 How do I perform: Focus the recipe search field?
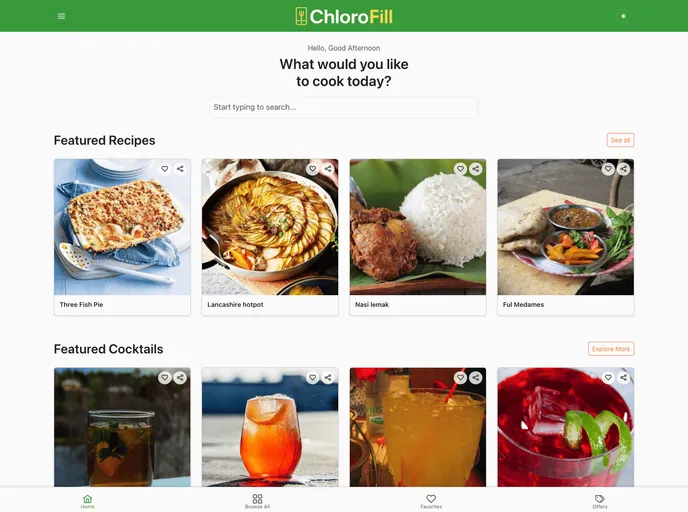344,107
